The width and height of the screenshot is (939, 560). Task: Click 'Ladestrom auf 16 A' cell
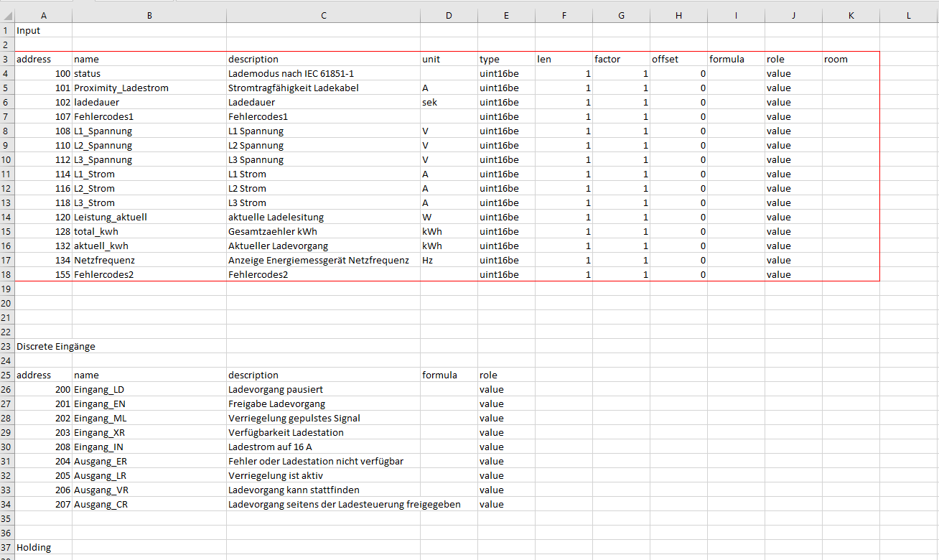(324, 447)
